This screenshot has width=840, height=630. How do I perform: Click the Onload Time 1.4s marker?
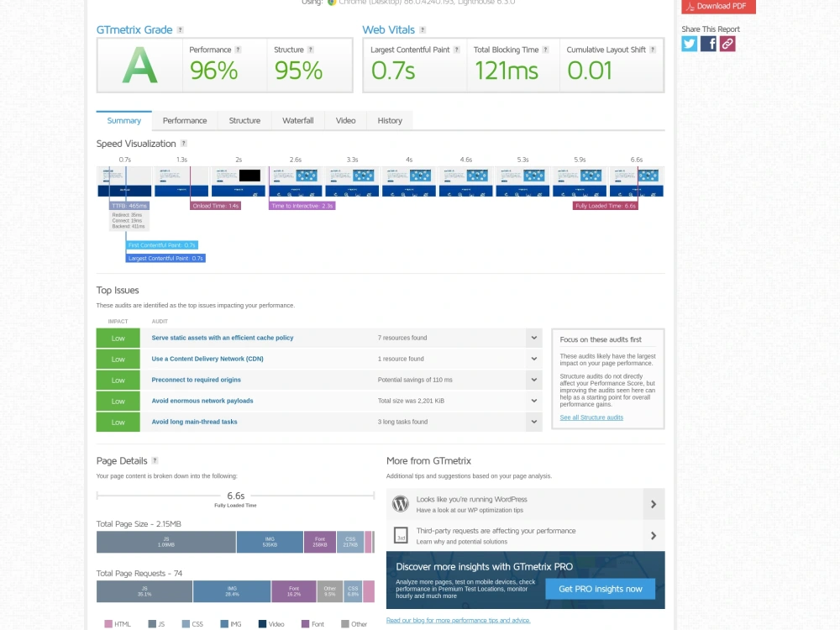(x=215, y=206)
